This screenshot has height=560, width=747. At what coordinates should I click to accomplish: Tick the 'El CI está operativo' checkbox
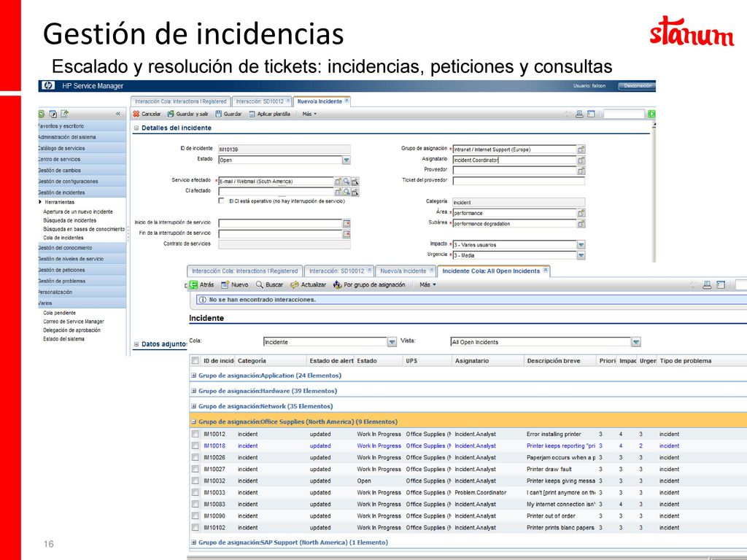(221, 201)
